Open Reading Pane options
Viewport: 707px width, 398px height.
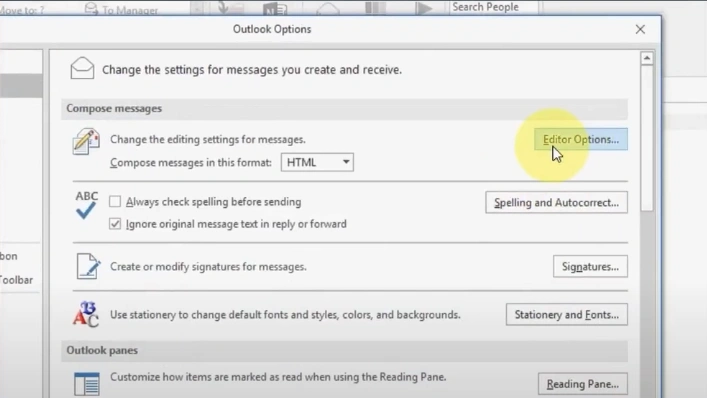pyautogui.click(x=583, y=384)
